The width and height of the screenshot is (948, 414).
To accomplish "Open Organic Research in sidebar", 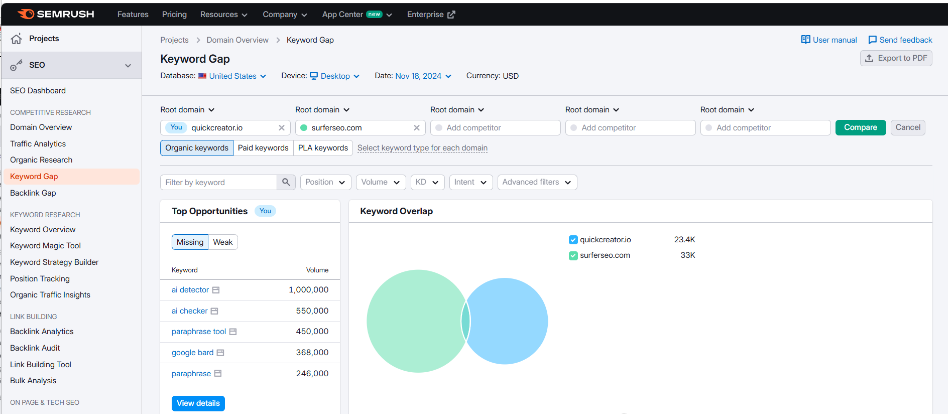I will (41, 160).
